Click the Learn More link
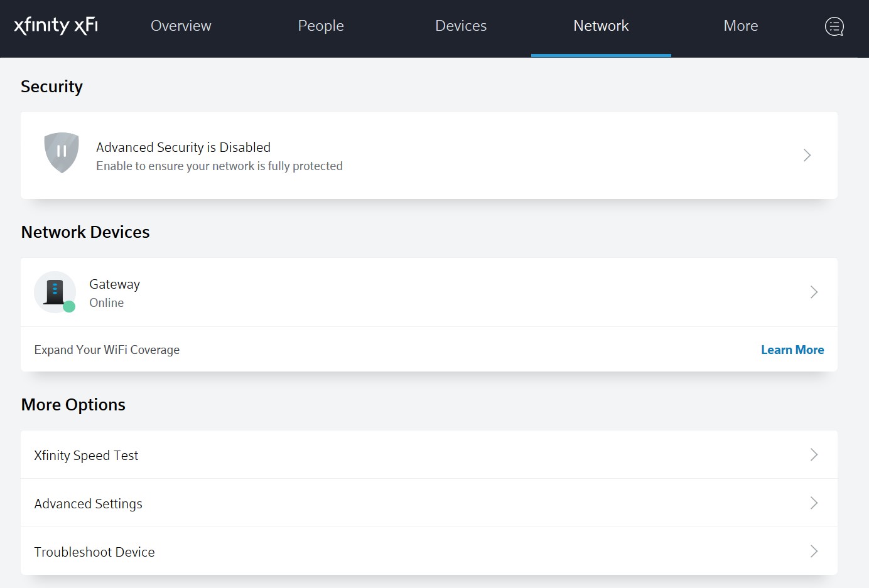Viewport: 869px width, 588px height. (792, 350)
